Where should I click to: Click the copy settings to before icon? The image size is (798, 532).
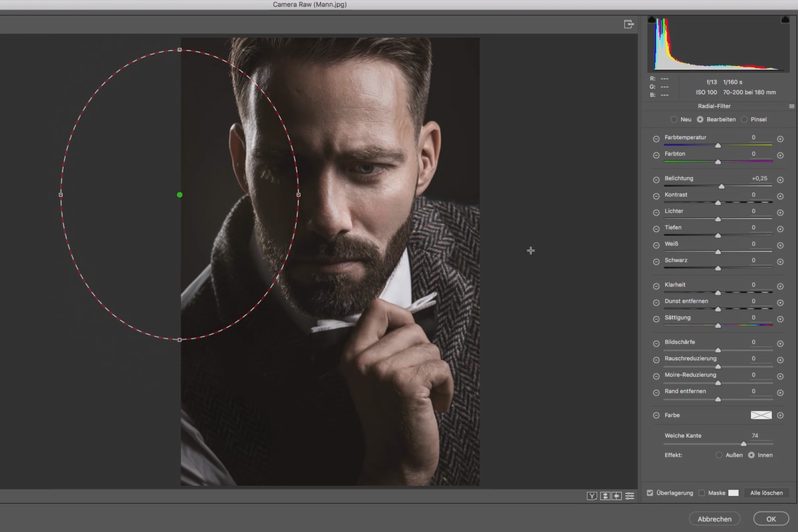(x=617, y=495)
